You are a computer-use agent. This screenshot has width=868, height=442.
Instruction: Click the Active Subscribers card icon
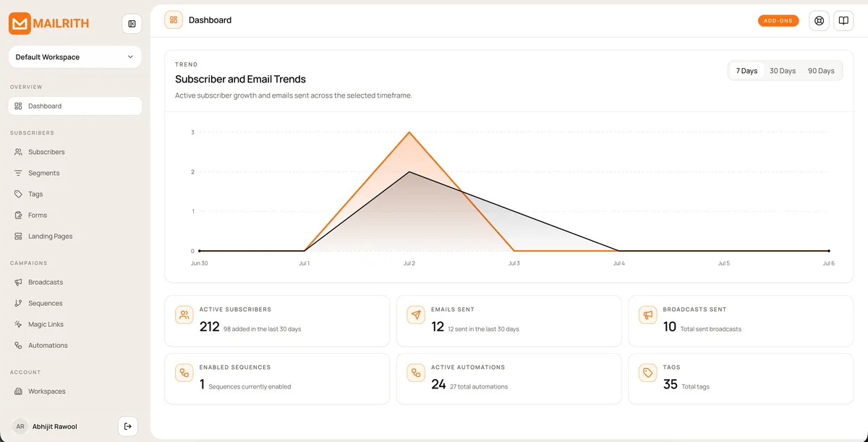point(184,315)
